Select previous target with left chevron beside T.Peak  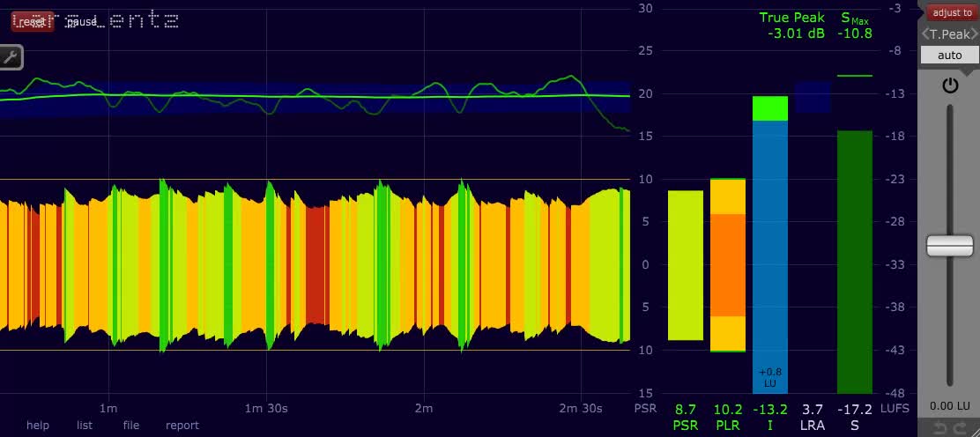point(925,34)
